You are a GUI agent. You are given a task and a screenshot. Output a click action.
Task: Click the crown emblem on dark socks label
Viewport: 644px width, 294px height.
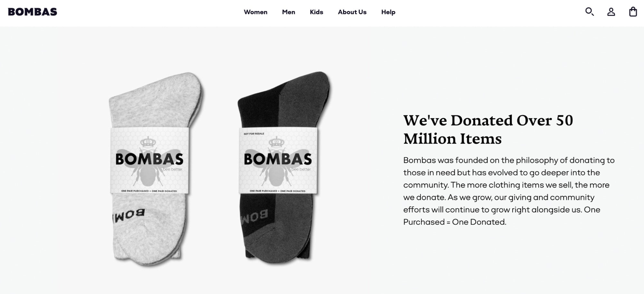[x=276, y=142]
